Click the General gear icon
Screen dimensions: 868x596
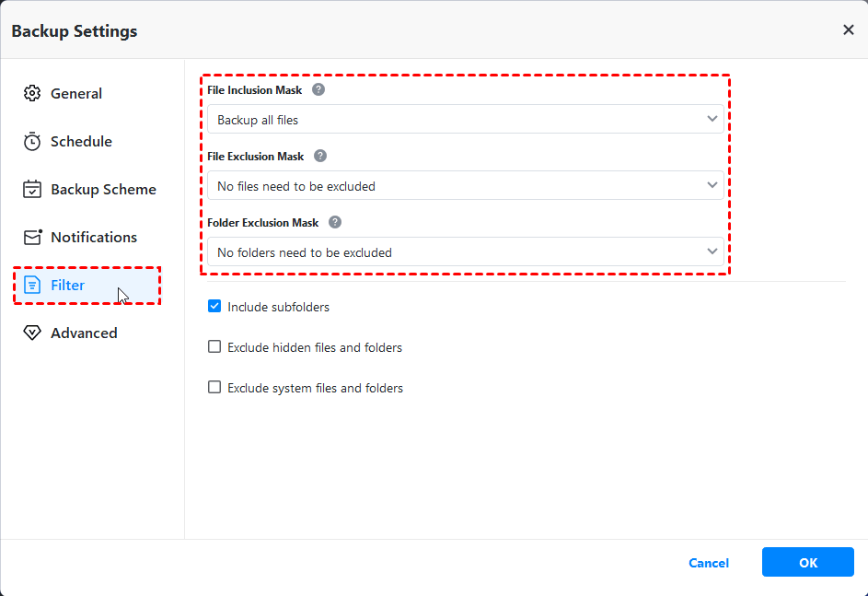pyautogui.click(x=32, y=94)
